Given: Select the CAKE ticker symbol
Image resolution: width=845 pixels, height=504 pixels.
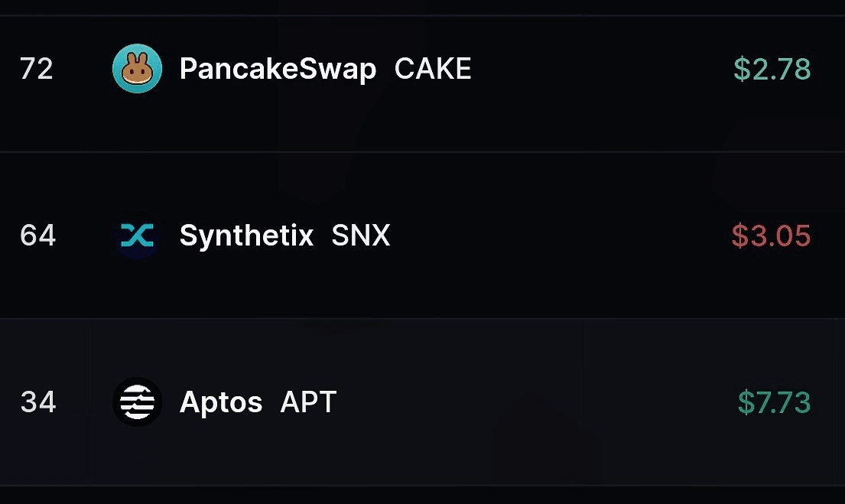Looking at the screenshot, I should pos(433,69).
